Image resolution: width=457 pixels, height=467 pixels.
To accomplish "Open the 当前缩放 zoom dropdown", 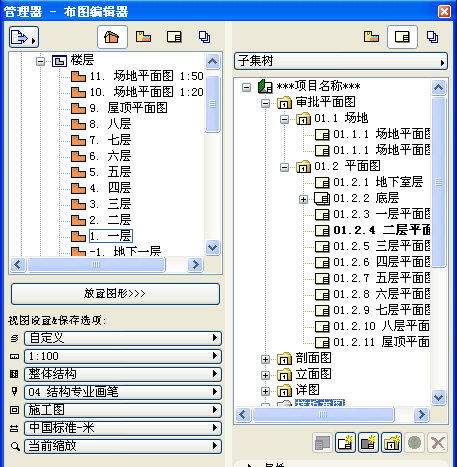I will 123,446.
